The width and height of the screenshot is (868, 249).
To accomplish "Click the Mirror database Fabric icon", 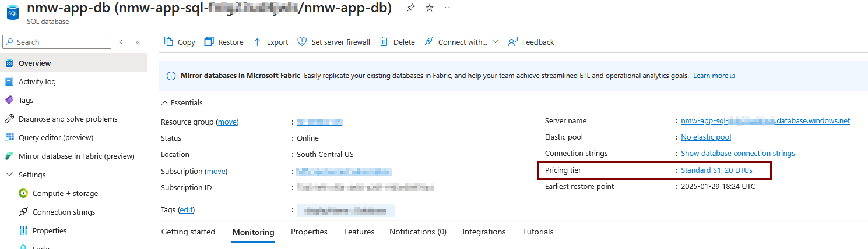I will pos(9,156).
